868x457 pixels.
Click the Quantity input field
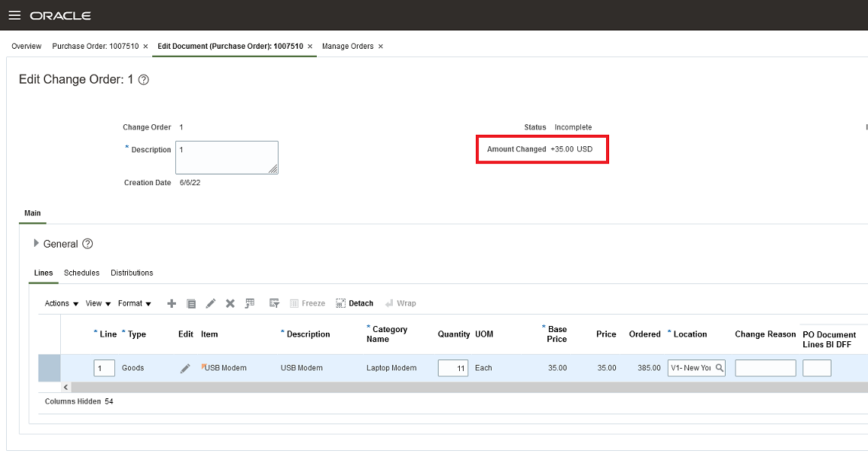(x=453, y=369)
